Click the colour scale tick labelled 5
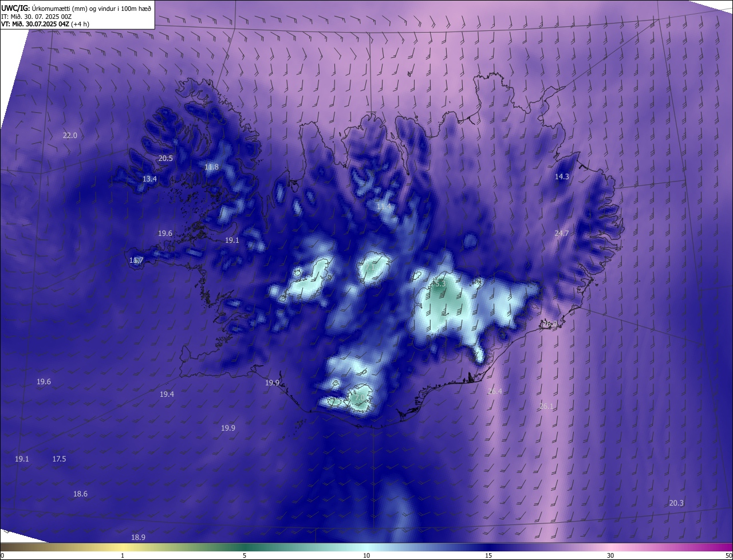The image size is (733, 560). [245, 555]
